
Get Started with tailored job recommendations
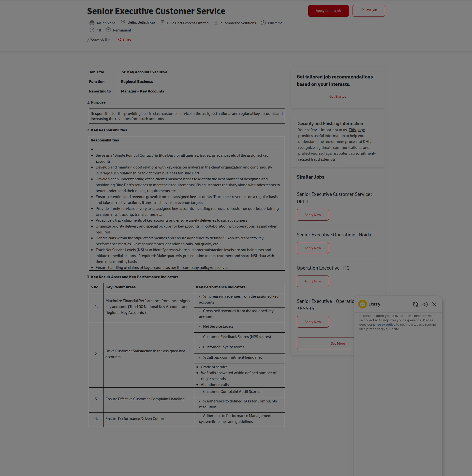click(338, 97)
